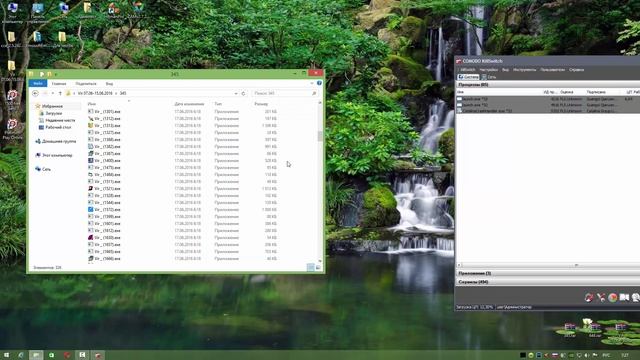Image resolution: width=640 pixels, height=360 pixels.
Task: Switch Explorer to details view icon
Action: [311, 267]
